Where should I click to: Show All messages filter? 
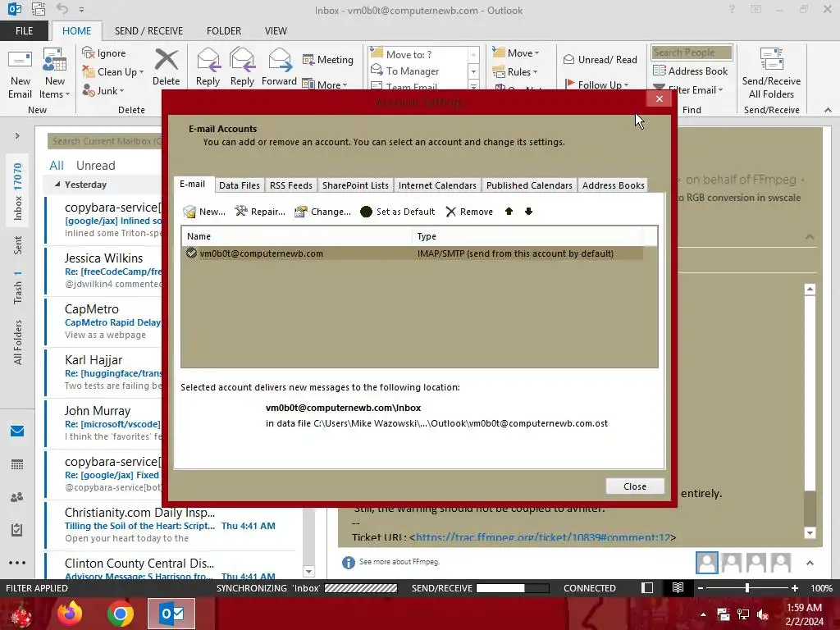click(x=57, y=166)
